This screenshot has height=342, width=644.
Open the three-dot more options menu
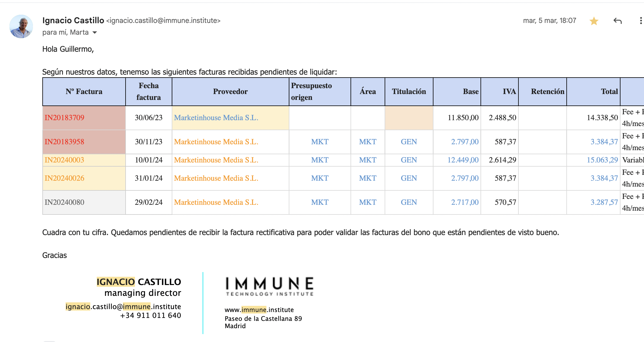tap(640, 21)
